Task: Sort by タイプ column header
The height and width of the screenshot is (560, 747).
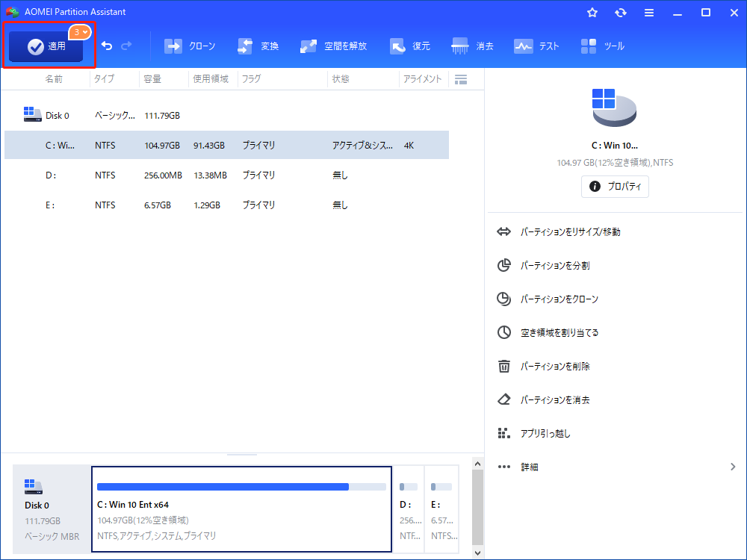Action: 104,79
